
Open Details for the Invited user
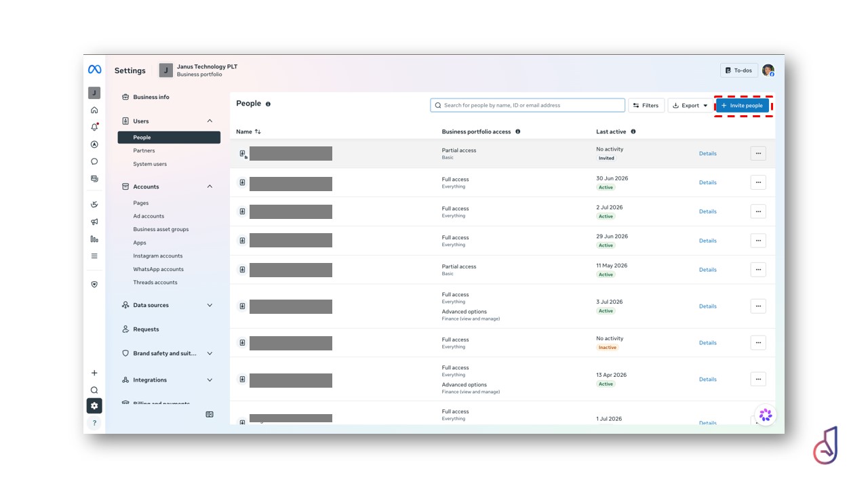click(x=708, y=153)
